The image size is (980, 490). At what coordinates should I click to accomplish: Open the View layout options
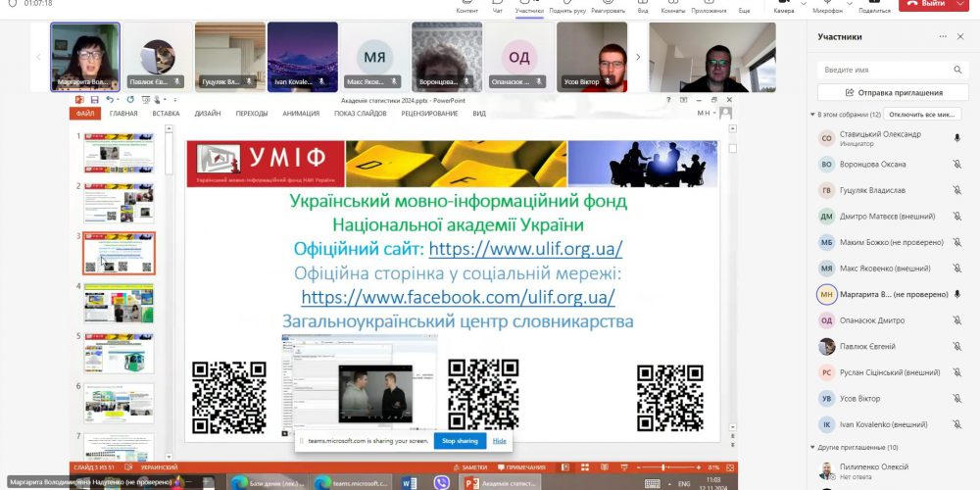tap(643, 6)
